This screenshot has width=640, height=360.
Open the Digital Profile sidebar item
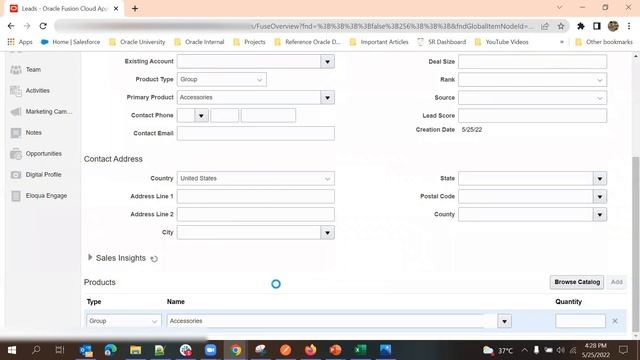36,175
